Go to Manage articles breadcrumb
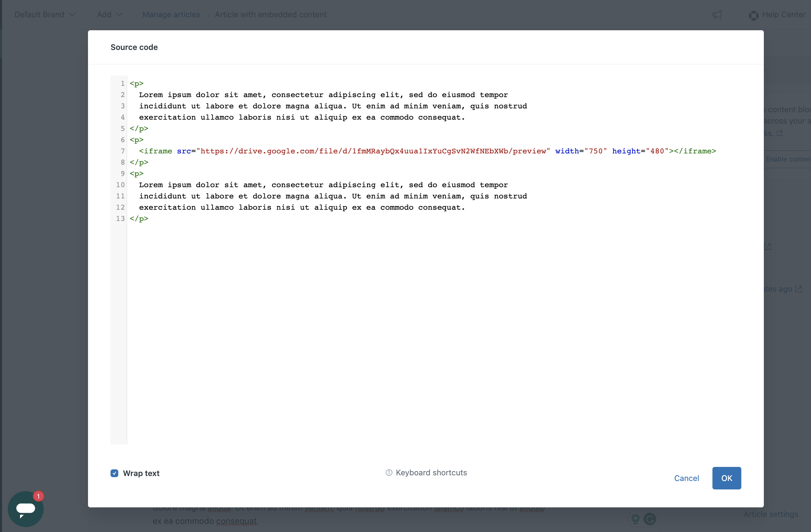 171,15
